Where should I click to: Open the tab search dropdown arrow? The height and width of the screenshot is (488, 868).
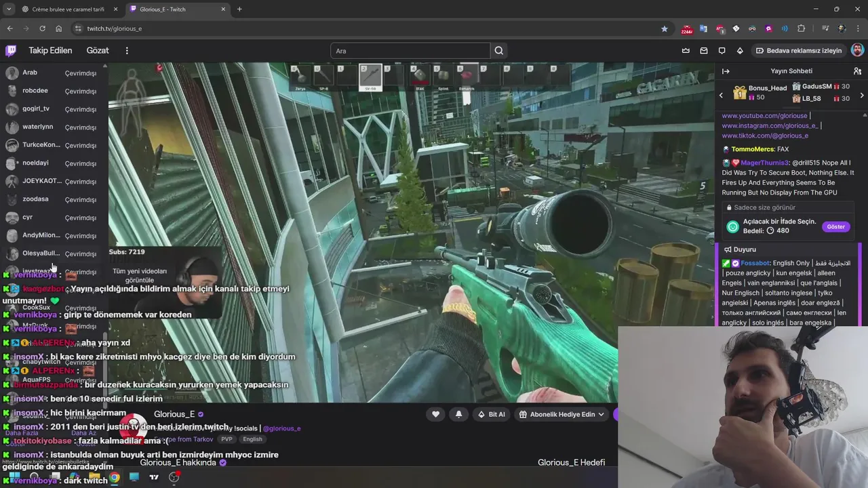point(9,9)
